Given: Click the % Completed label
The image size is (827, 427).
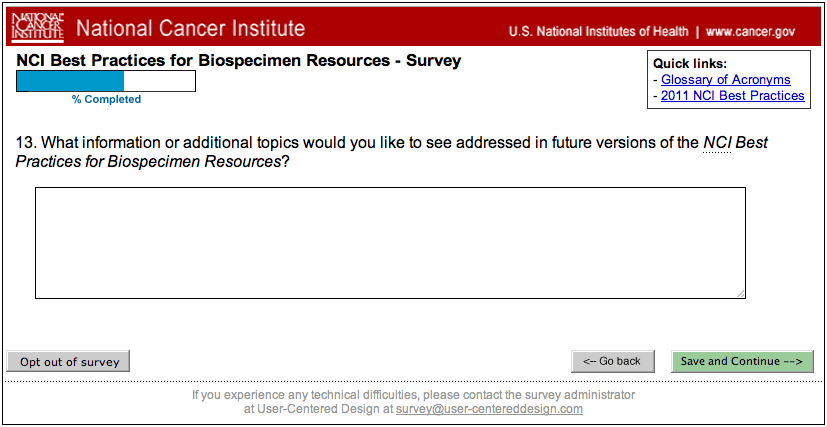Looking at the screenshot, I should 106,99.
